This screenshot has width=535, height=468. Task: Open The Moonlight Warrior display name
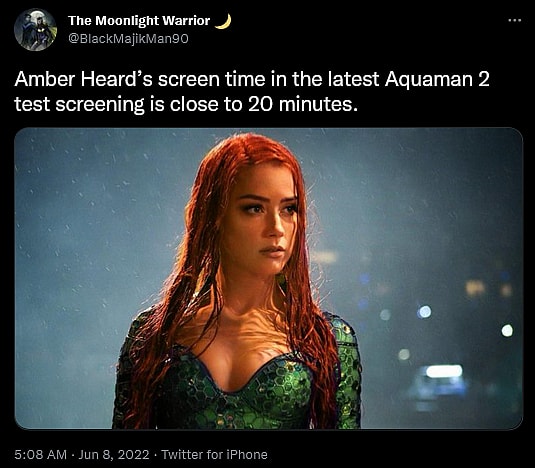(x=139, y=21)
